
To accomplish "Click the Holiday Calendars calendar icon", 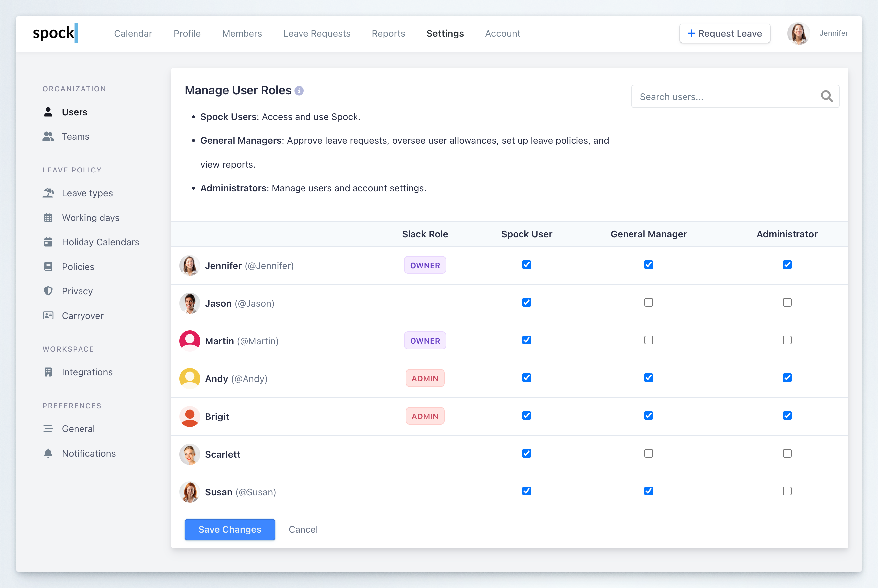I will 48,242.
